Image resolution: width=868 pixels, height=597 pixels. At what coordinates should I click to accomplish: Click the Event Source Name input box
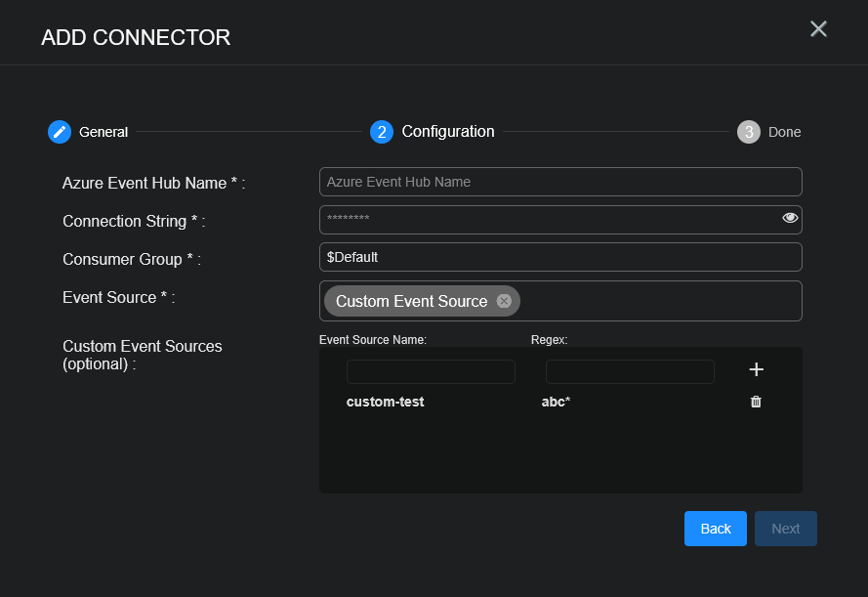pyautogui.click(x=431, y=371)
